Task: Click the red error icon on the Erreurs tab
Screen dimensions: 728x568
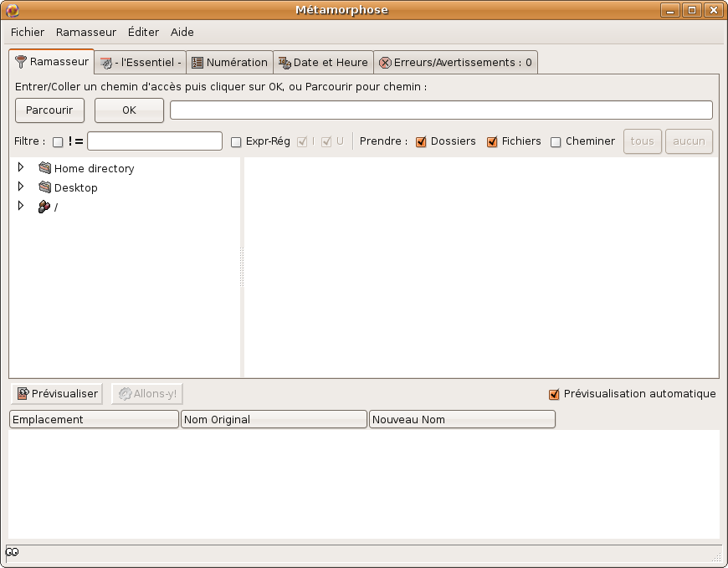Action: click(385, 63)
